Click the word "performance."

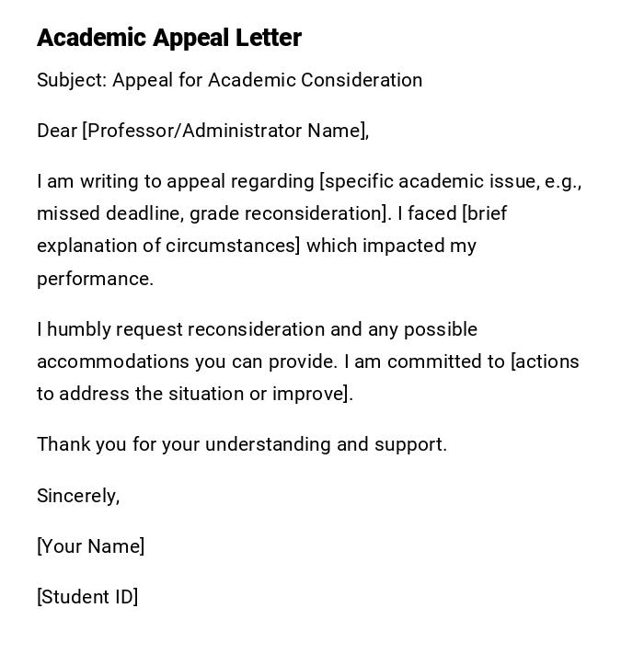pos(95,279)
